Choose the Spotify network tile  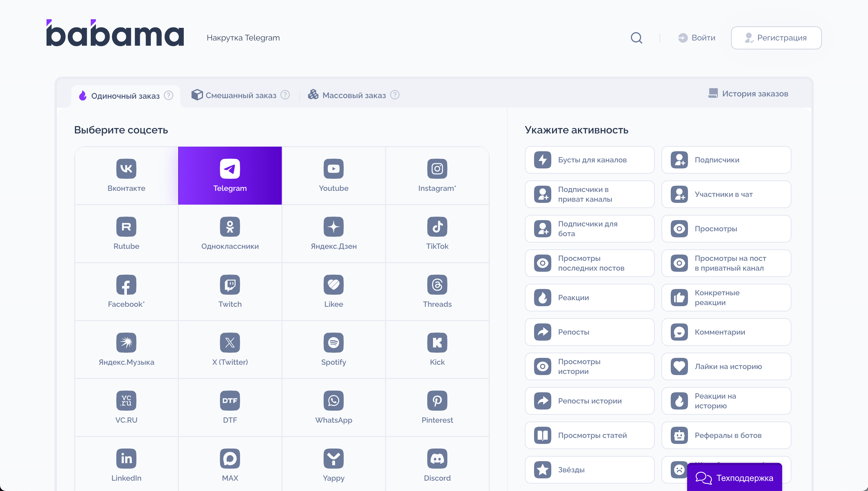333,349
